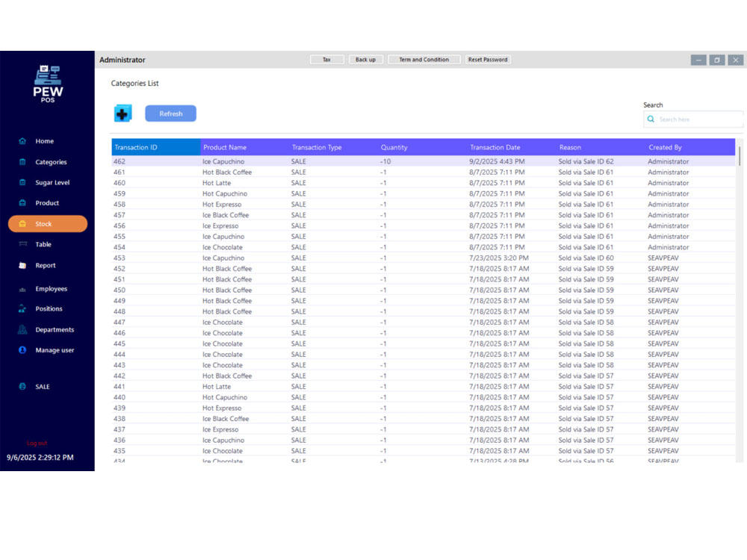747x560 pixels.
Task: Click the '9/2/2025 4:43 PM' date cell
Action: coord(512,161)
